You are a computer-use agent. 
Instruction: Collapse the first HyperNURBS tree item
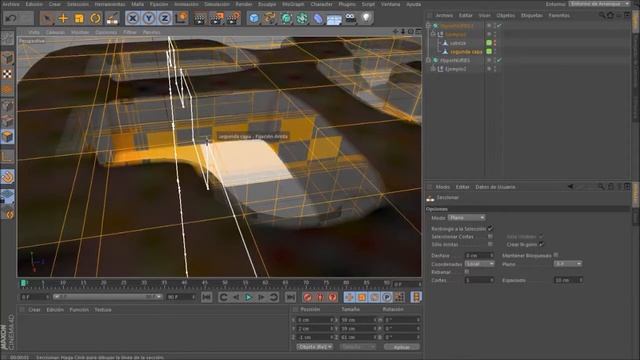tap(428, 26)
